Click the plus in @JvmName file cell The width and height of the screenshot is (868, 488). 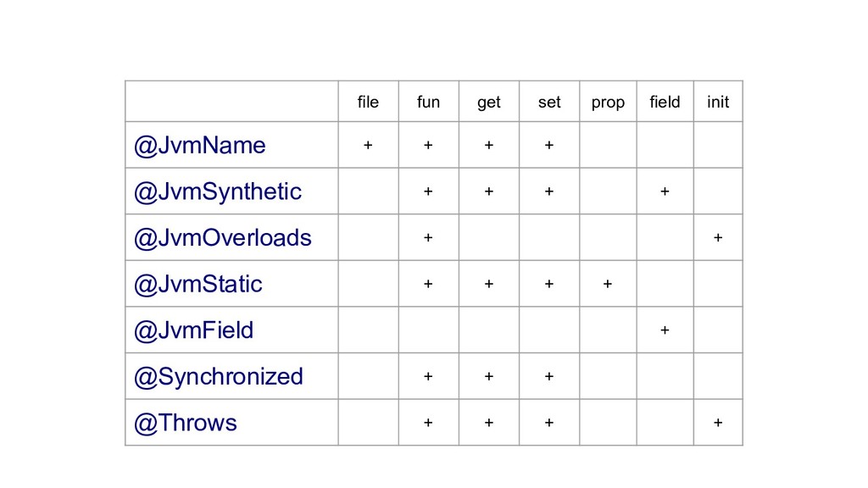pos(368,146)
